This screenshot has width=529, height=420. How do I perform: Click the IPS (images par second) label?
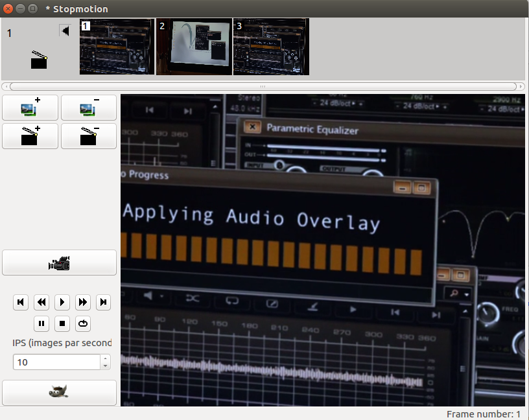62,343
